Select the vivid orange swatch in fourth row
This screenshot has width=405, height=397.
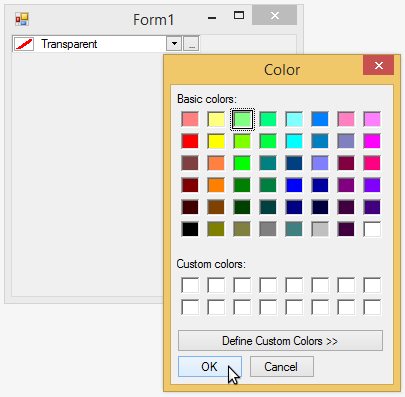[216, 185]
